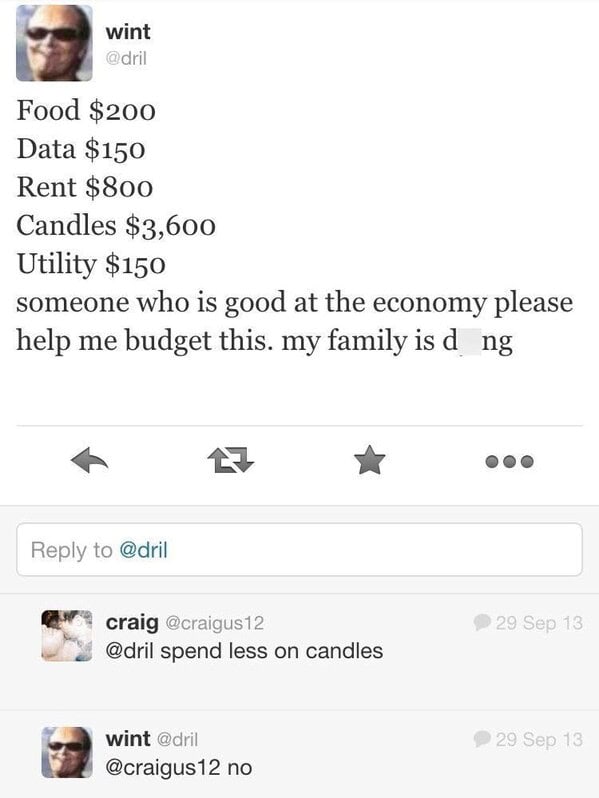599x798 pixels.
Task: Open wint's small avatar in reply
Action: [x=67, y=752]
